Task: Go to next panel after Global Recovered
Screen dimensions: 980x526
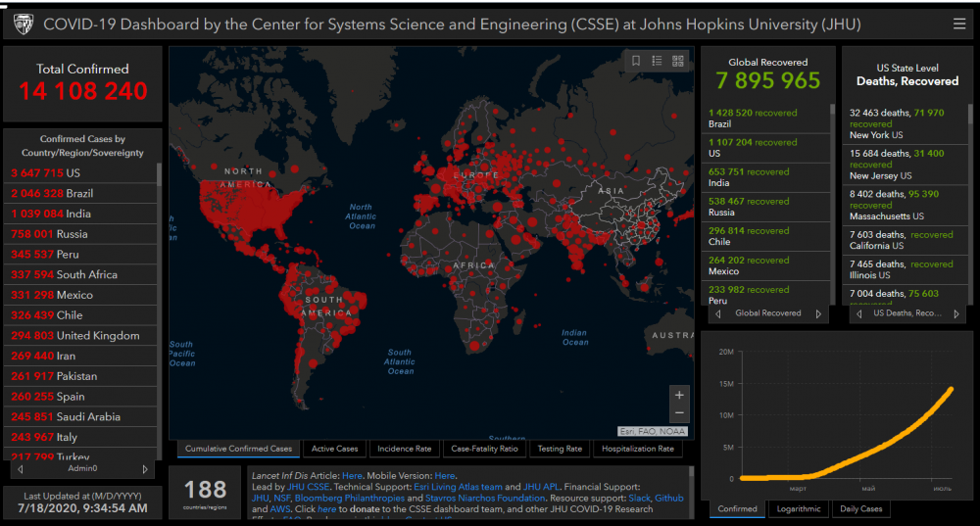Action: (820, 313)
